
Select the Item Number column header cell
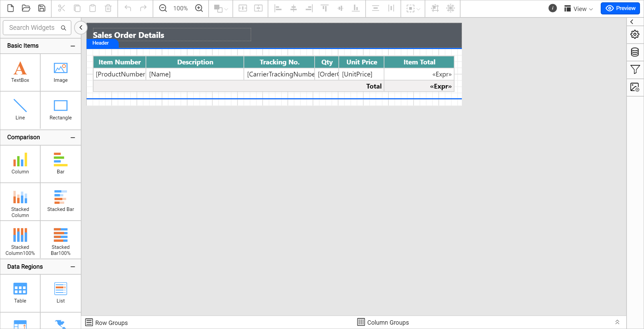coord(120,62)
